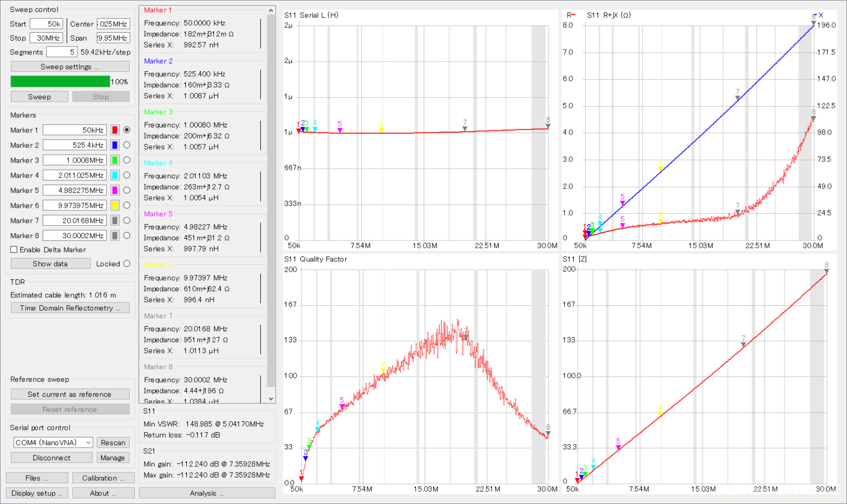847x504 pixels.
Task: Select the Marker 3 radio button
Action: (126, 160)
